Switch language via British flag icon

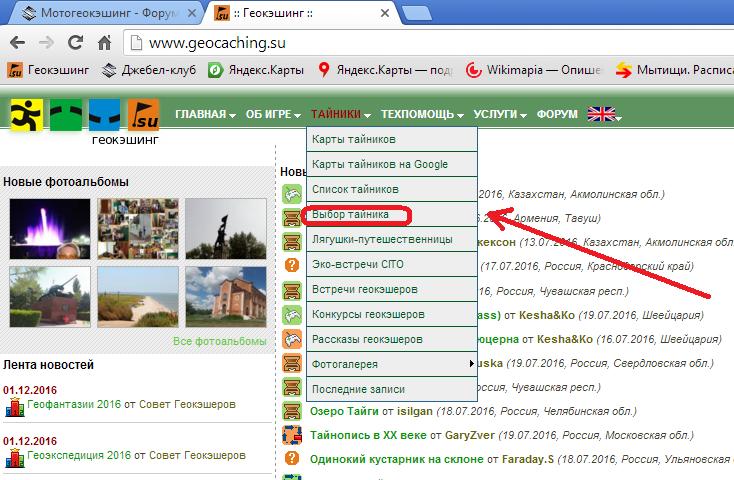[x=602, y=114]
